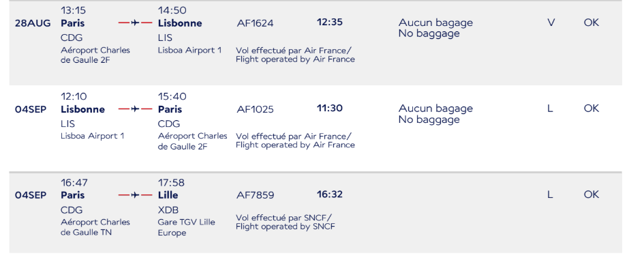This screenshot has width=644, height=271.
Task: Click the plane icon between Lisbonne and Paris
Action: pos(135,109)
